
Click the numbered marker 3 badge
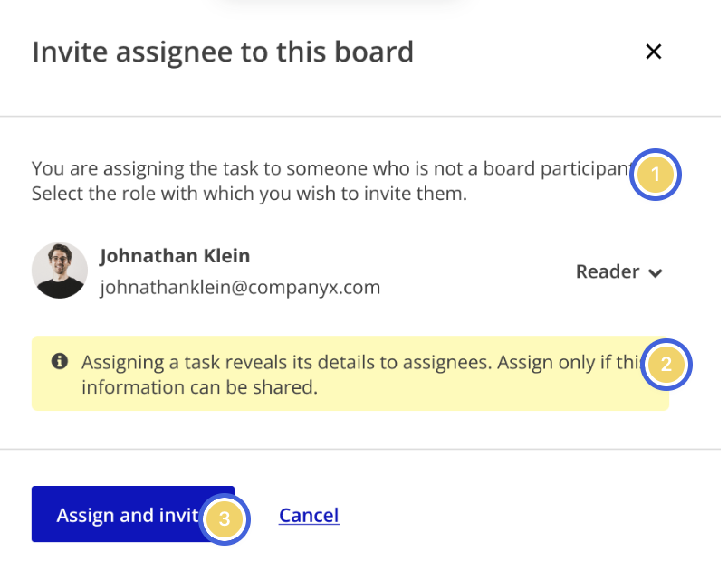225,519
